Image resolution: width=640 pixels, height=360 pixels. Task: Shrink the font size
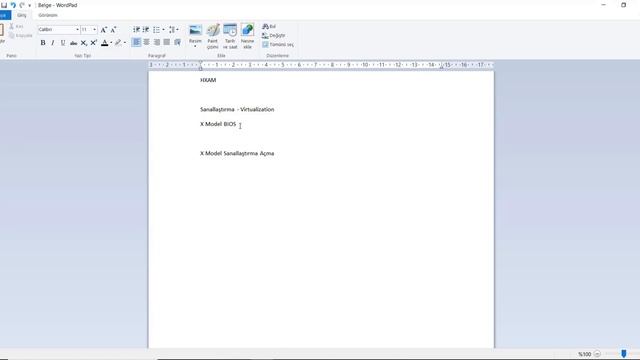coord(113,29)
